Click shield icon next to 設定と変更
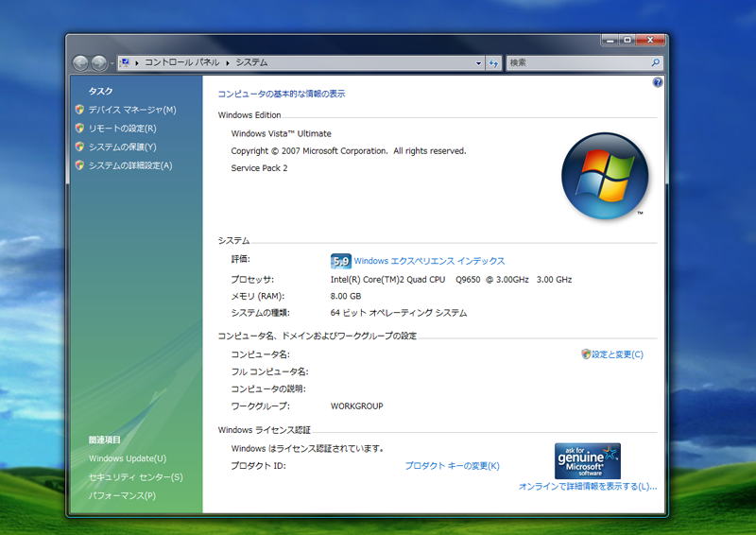 pos(586,354)
